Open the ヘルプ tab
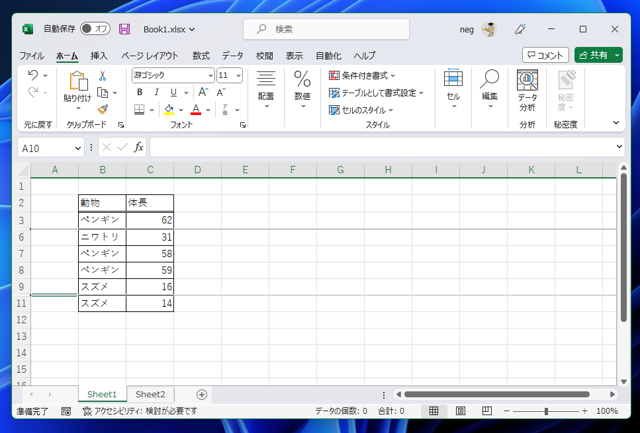Viewport: 640px width, 433px height. point(364,56)
